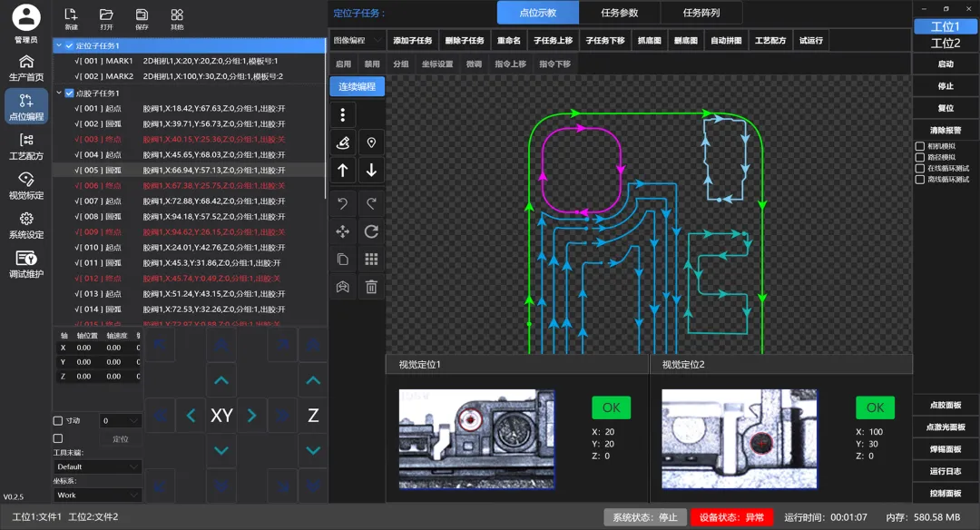The image size is (980, 530).
Task: Open 工具末端 Default dropdown
Action: click(97, 466)
